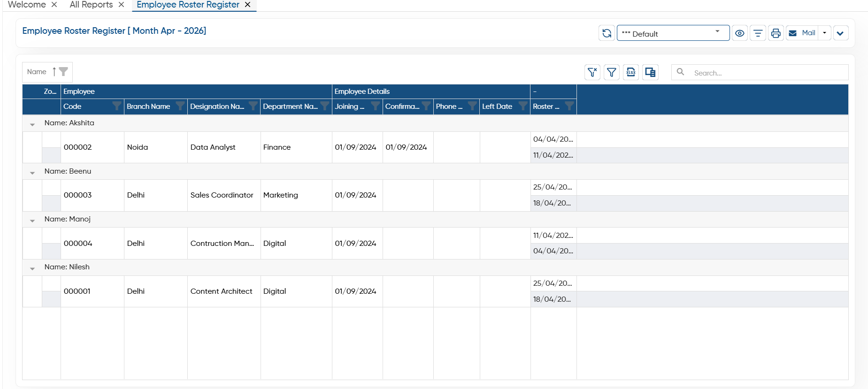Open filter for Branch Name column
This screenshot has width=868, height=389.
[180, 107]
